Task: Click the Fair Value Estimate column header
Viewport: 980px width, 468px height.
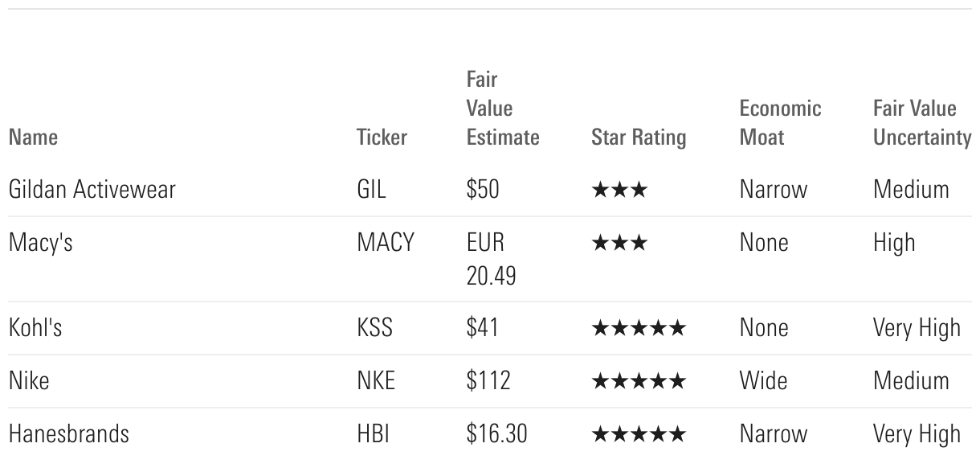Action: [x=502, y=109]
